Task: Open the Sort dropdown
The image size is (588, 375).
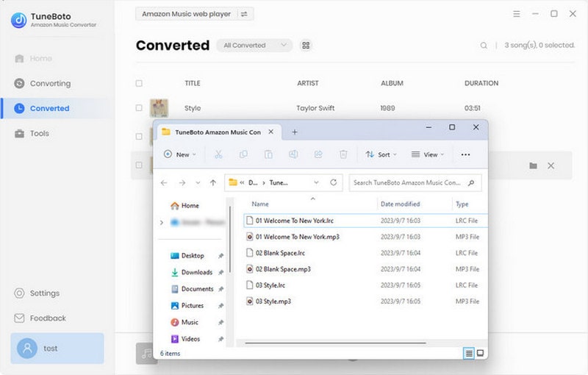Action: [381, 154]
